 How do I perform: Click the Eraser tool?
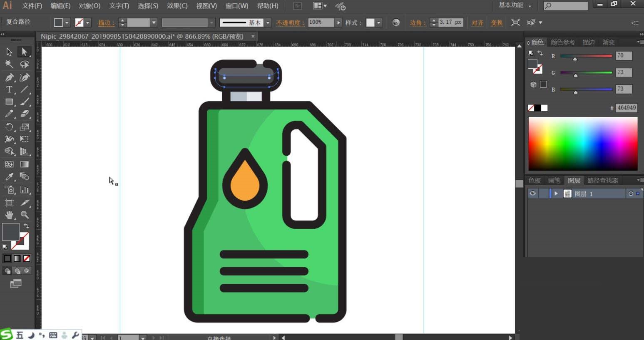(x=25, y=114)
